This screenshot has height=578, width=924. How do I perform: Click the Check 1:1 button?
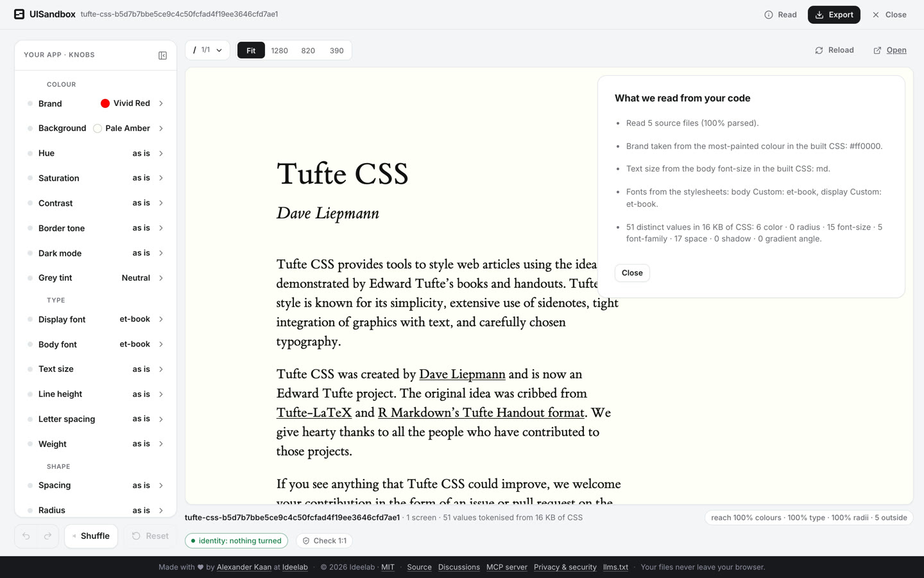(324, 541)
